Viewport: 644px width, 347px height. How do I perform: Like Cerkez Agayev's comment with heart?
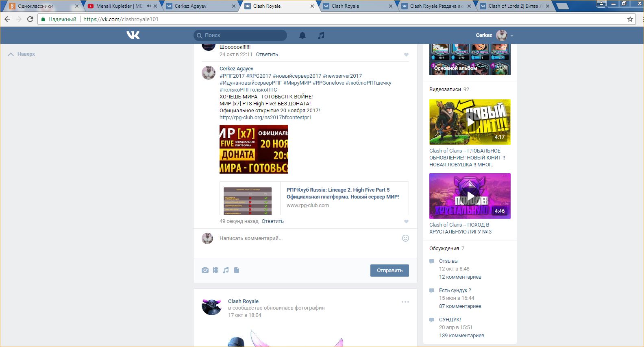pyautogui.click(x=406, y=222)
